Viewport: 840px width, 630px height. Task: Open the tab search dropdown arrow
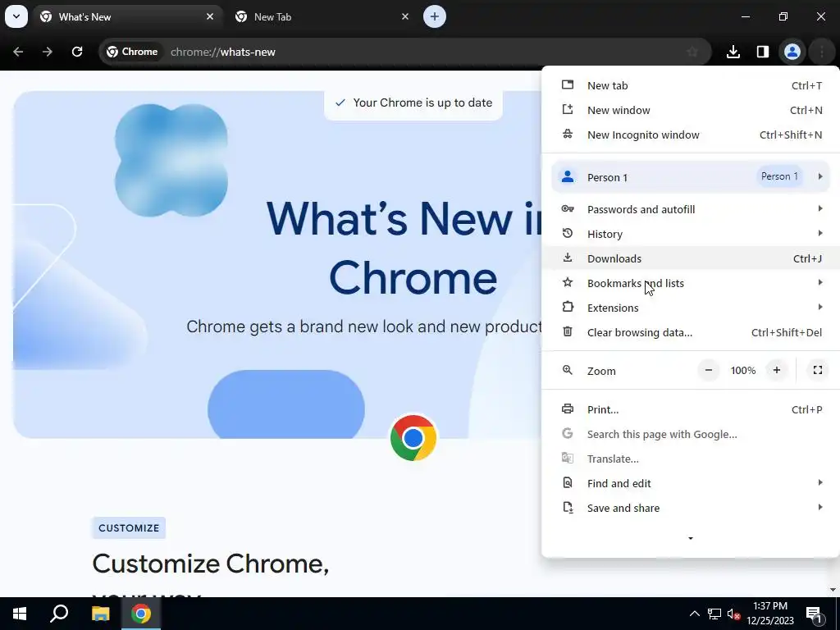(16, 16)
